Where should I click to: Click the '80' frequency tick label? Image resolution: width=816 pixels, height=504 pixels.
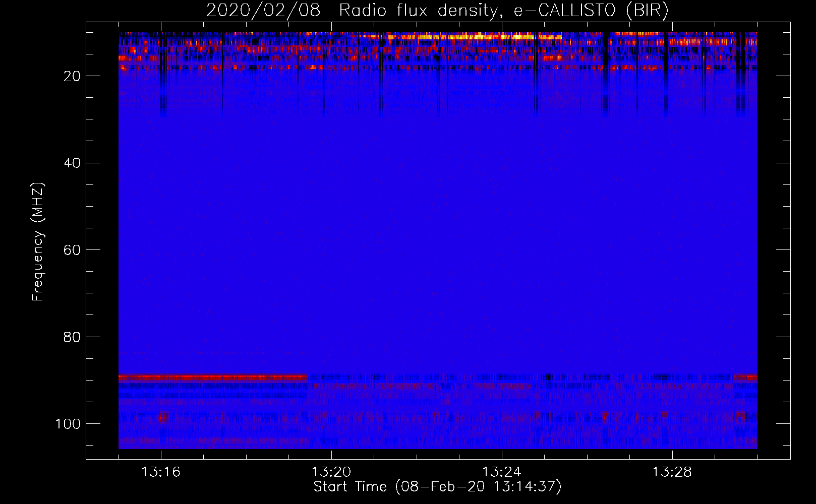tap(72, 337)
